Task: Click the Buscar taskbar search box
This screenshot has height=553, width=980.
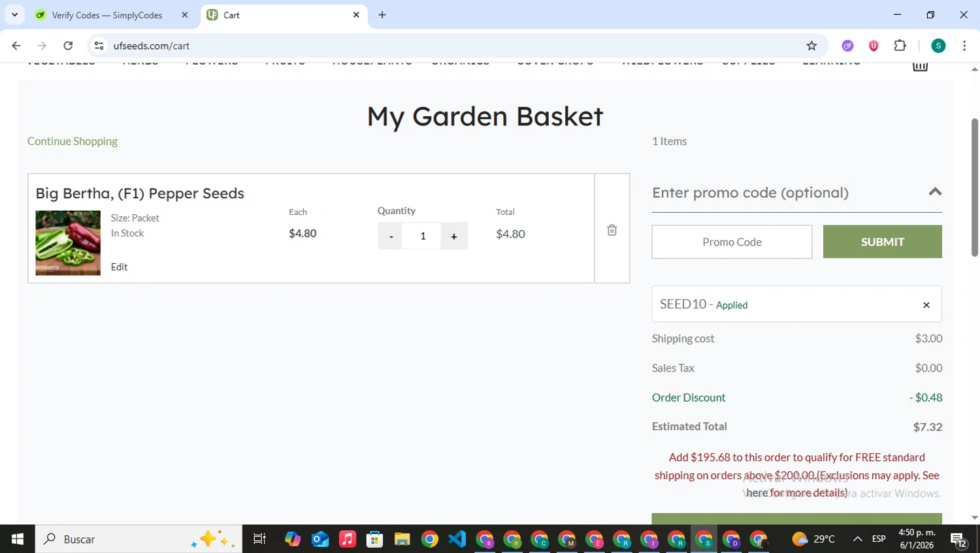Action: point(139,539)
